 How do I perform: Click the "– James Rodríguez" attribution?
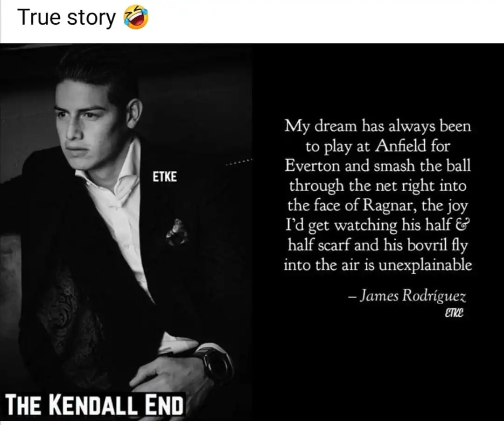tap(406, 296)
